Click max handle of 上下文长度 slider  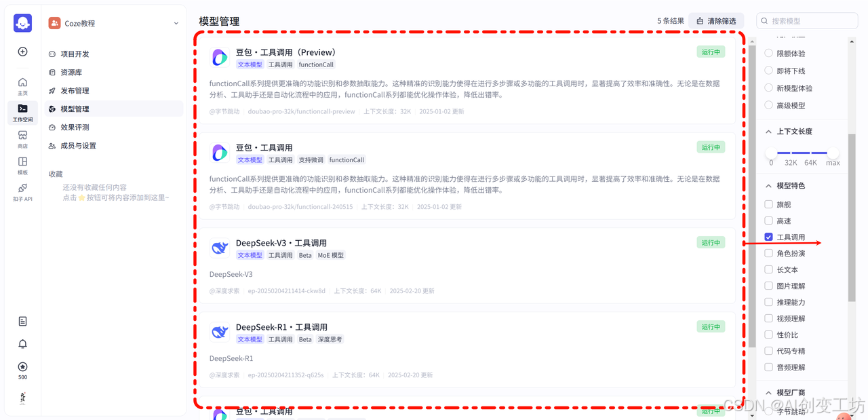click(x=833, y=153)
